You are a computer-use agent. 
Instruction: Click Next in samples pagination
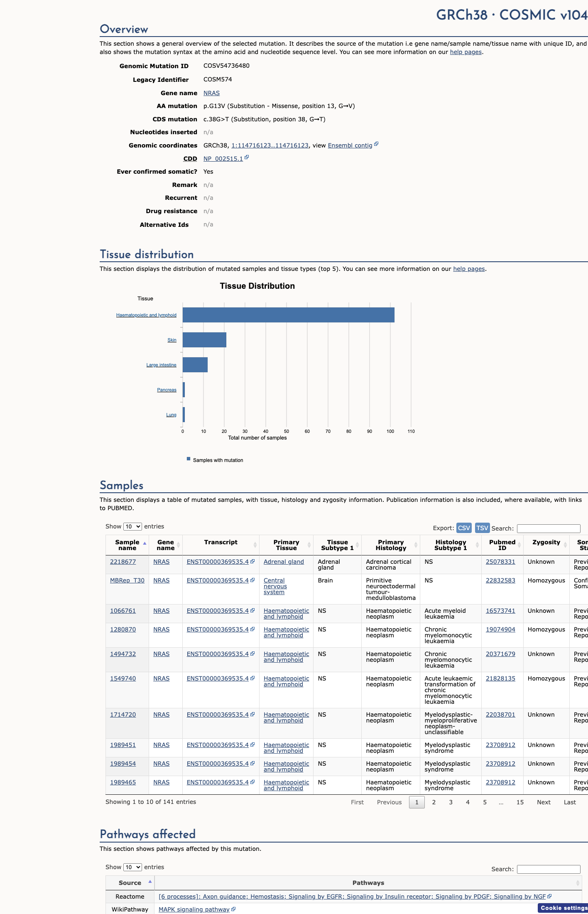(x=544, y=802)
